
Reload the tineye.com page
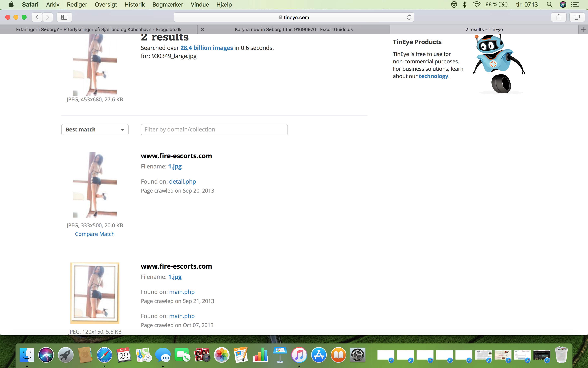pos(409,17)
